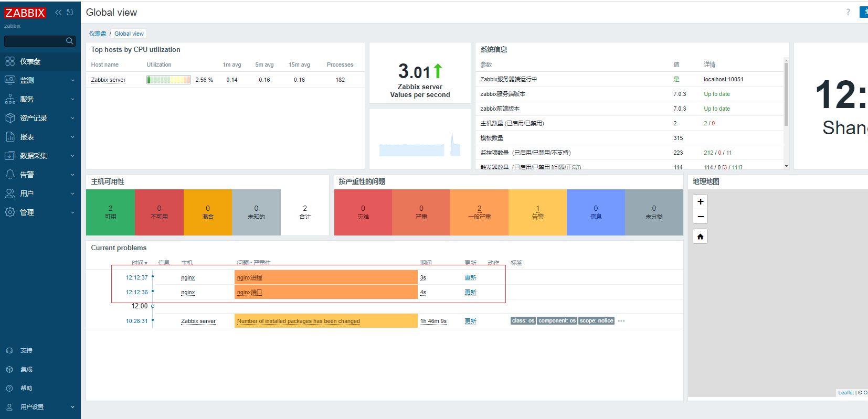
Task: Open the 支持 menu entry
Action: click(40, 350)
